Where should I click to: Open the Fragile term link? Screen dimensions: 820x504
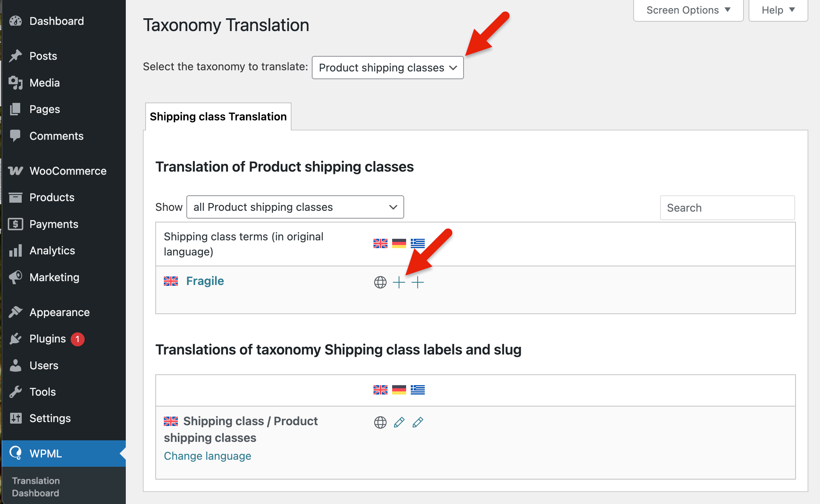tap(205, 281)
